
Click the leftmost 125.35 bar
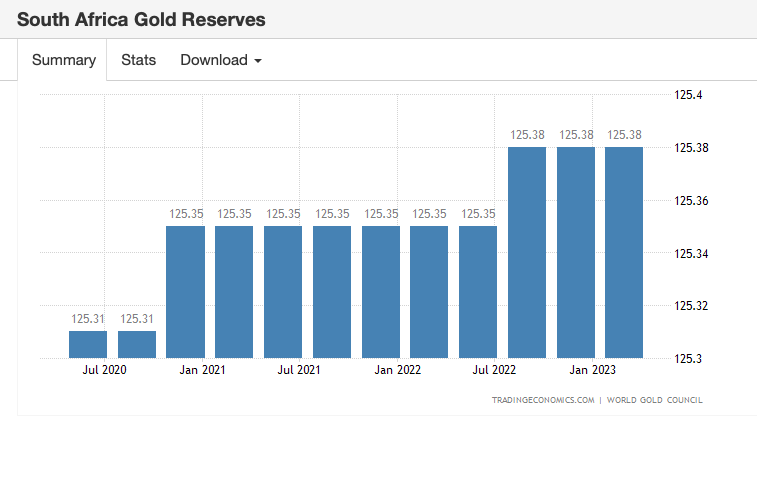coord(185,291)
